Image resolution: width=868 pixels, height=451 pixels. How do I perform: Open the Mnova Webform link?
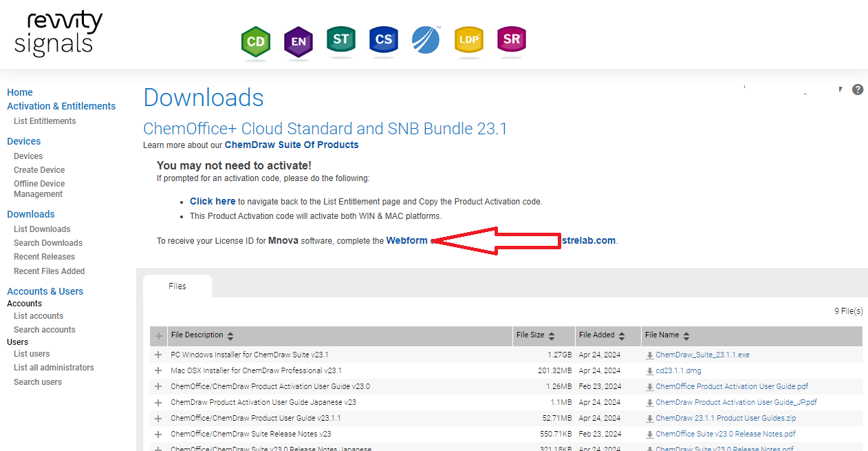(x=406, y=240)
